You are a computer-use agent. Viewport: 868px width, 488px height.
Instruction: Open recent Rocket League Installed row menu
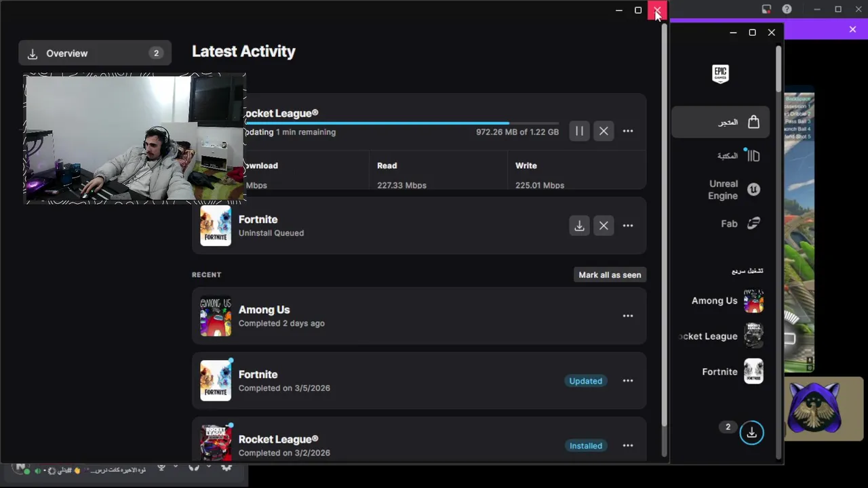point(628,445)
